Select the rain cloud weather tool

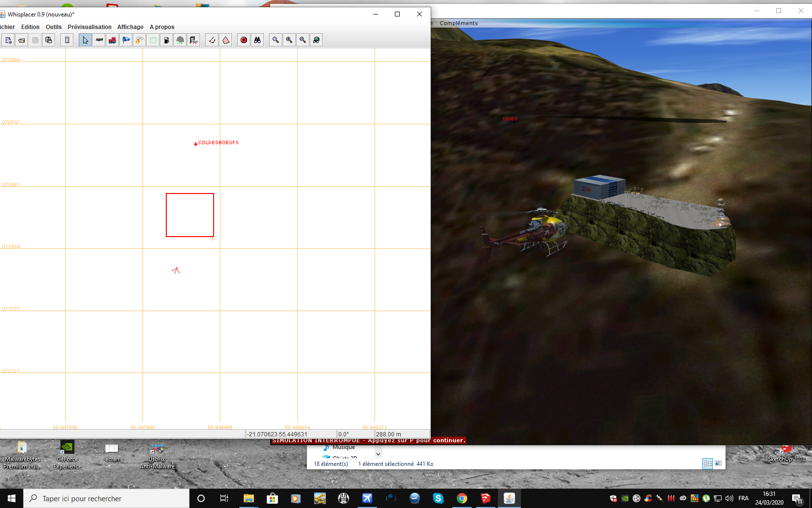(180, 40)
